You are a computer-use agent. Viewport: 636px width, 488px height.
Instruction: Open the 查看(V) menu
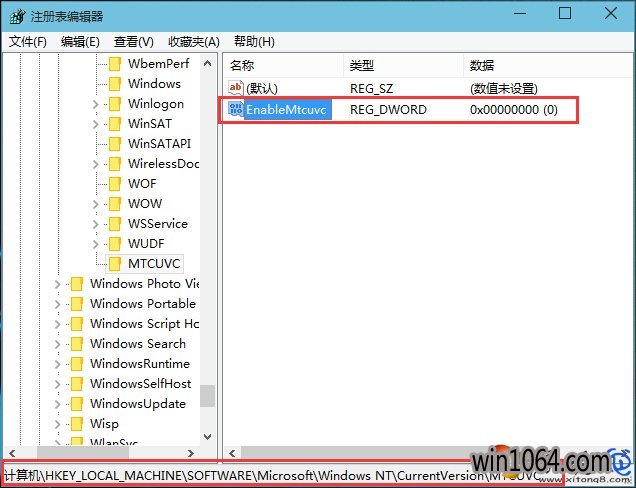(133, 41)
